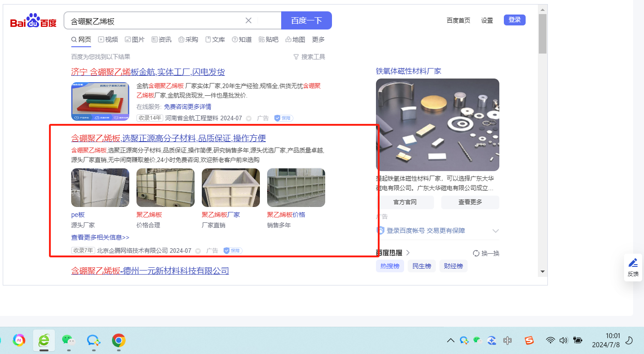
Task: Click the magnetic materials image
Action: coord(438,125)
